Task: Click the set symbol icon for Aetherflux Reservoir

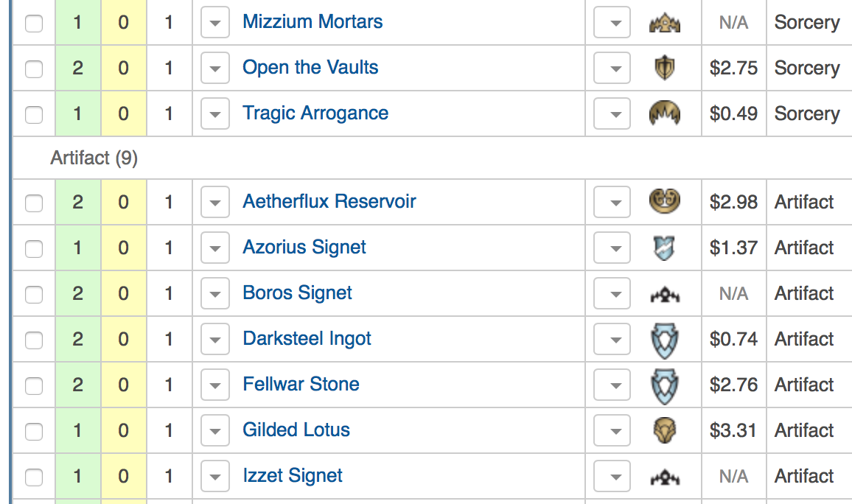Action: coord(665,201)
